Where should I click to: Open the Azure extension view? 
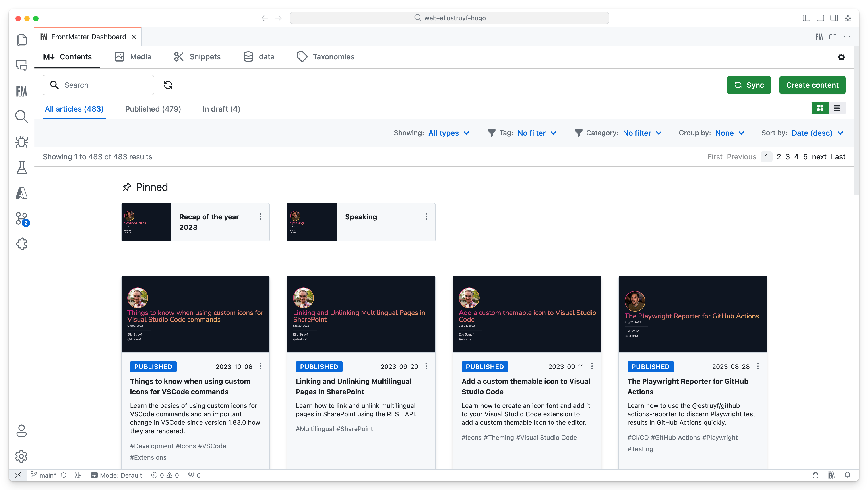pos(22,193)
